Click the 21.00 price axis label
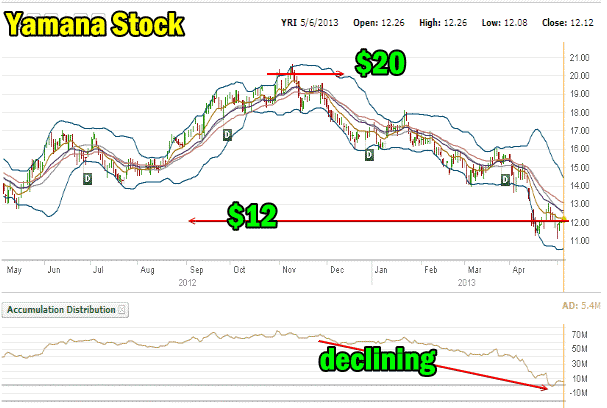Image resolution: width=607 pixels, height=408 pixels. coord(580,58)
